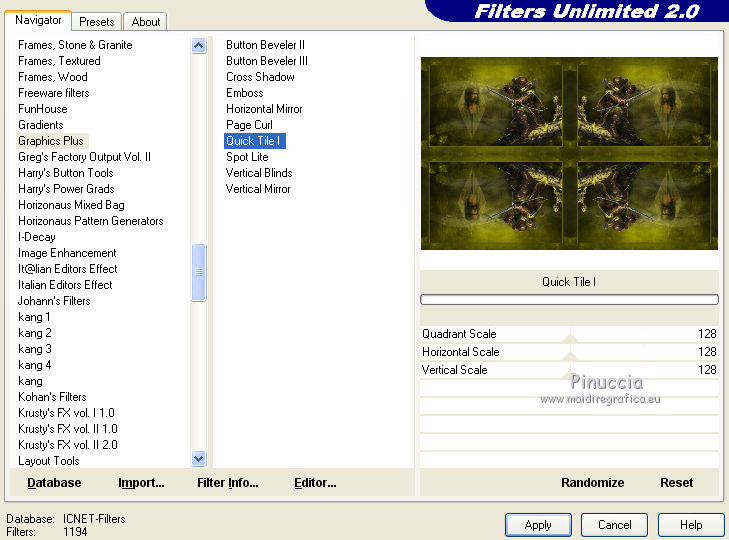The height and width of the screenshot is (540, 729).
Task: Open Filter Info...
Action: click(227, 483)
